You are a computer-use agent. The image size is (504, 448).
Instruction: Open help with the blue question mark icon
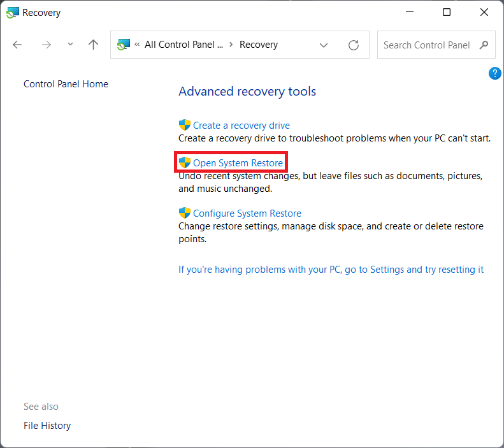click(x=494, y=74)
